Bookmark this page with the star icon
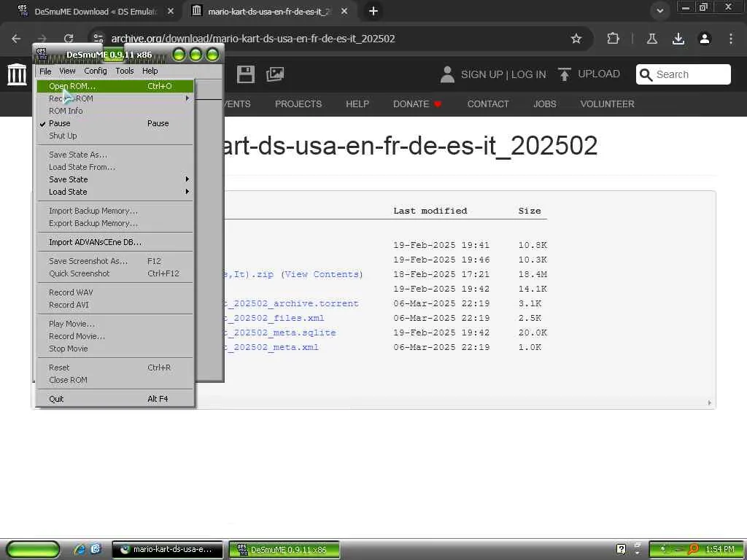Viewport: 747px width, 560px height. (576, 39)
